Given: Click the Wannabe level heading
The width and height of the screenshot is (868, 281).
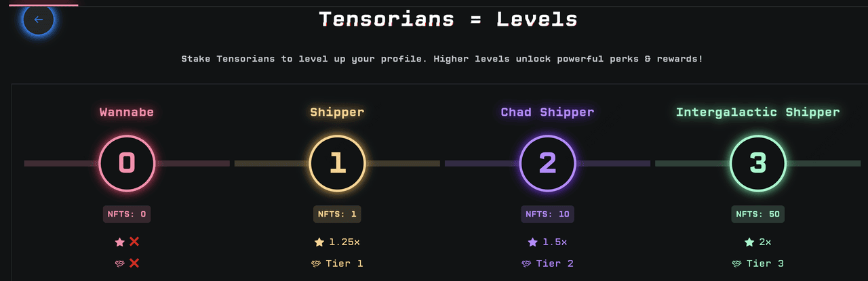Looking at the screenshot, I should pos(127,112).
